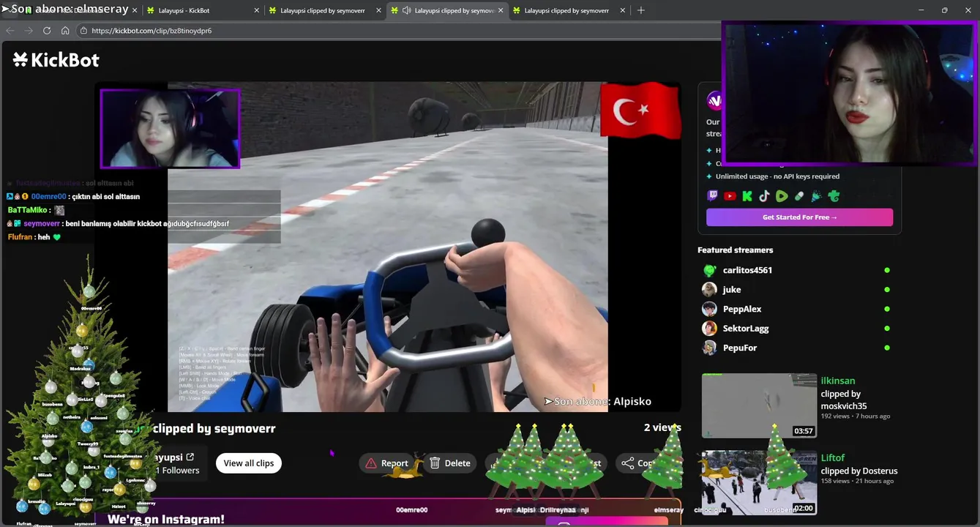Delete this clip
This screenshot has width=980, height=527.
[449, 463]
